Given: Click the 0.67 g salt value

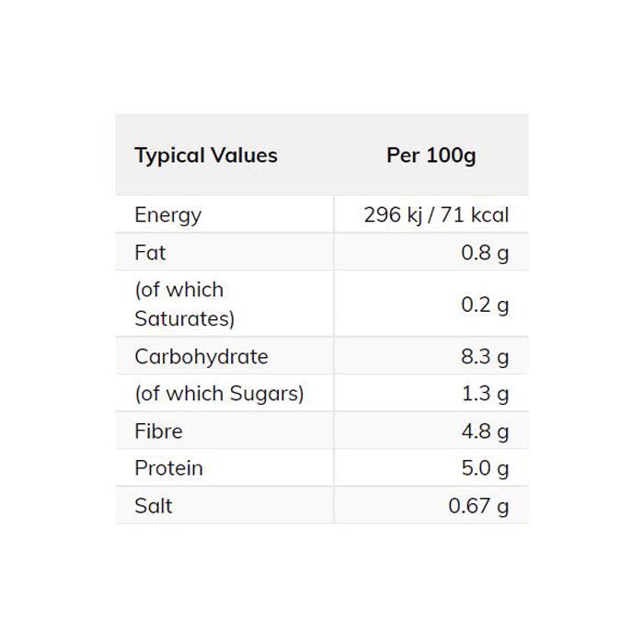Looking at the screenshot, I should pos(478,506).
